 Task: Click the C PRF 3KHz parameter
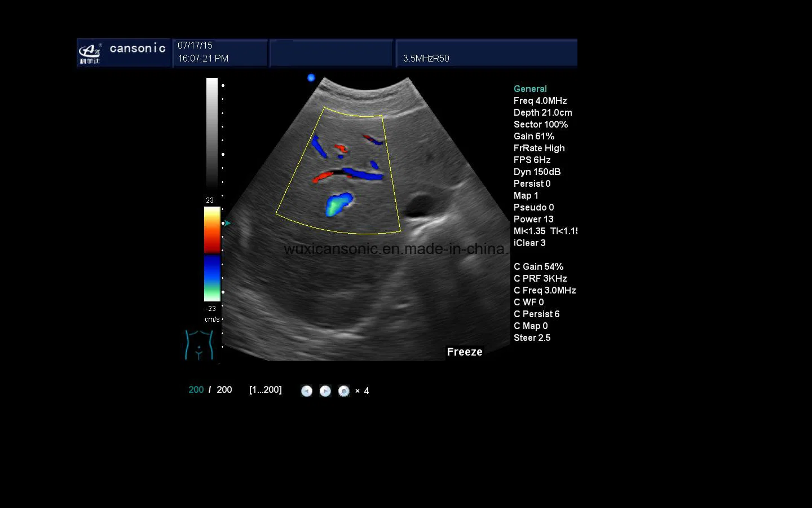pyautogui.click(x=540, y=278)
